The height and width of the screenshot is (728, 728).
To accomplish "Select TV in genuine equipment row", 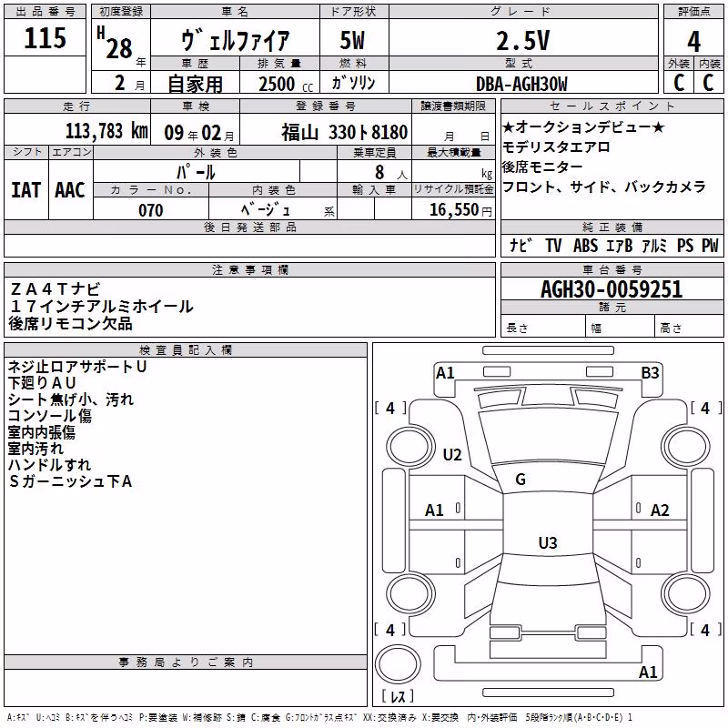I will (x=553, y=245).
